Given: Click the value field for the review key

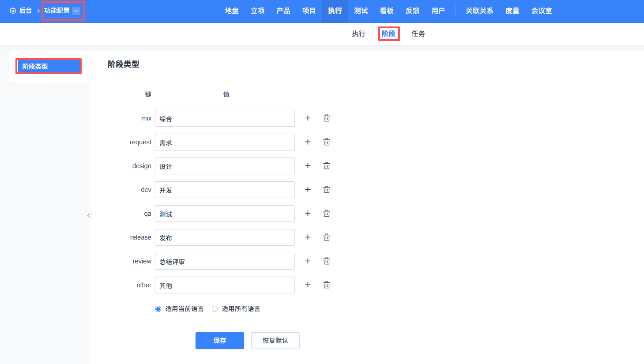Looking at the screenshot, I should (x=225, y=261).
